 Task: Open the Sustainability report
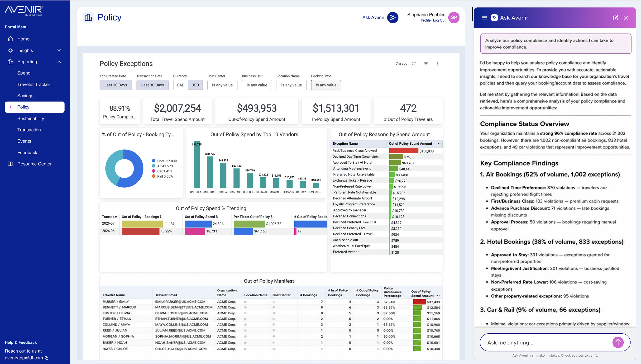coord(30,118)
